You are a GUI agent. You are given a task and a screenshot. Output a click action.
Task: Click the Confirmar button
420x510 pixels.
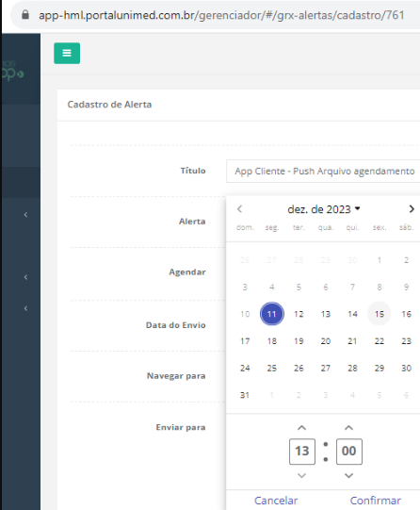(x=375, y=501)
